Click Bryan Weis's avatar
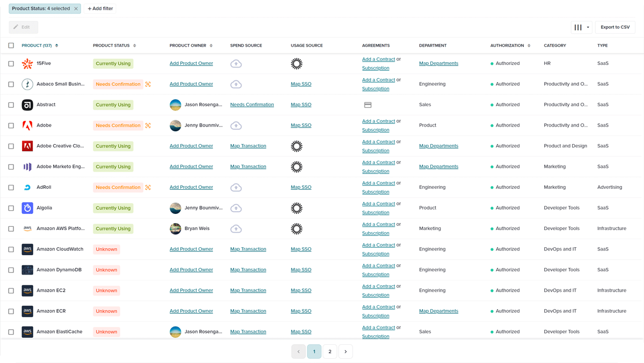This screenshot has height=363, width=644. [175, 229]
